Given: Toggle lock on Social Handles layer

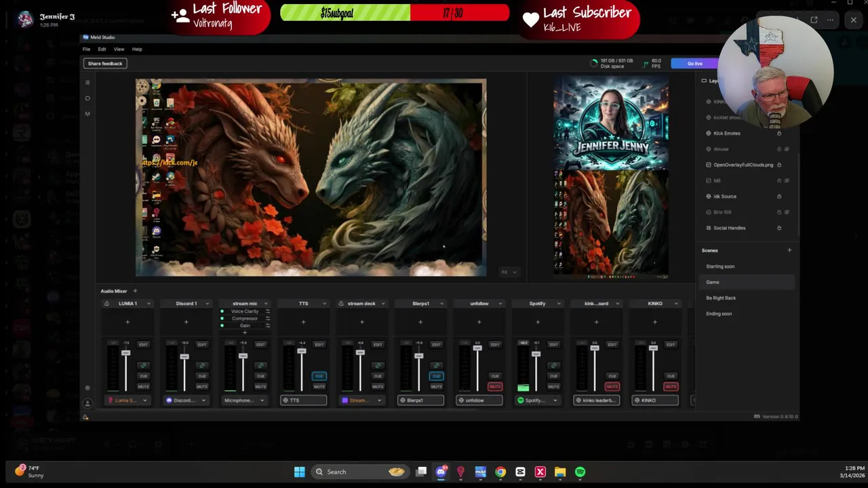Looking at the screenshot, I should (x=779, y=228).
